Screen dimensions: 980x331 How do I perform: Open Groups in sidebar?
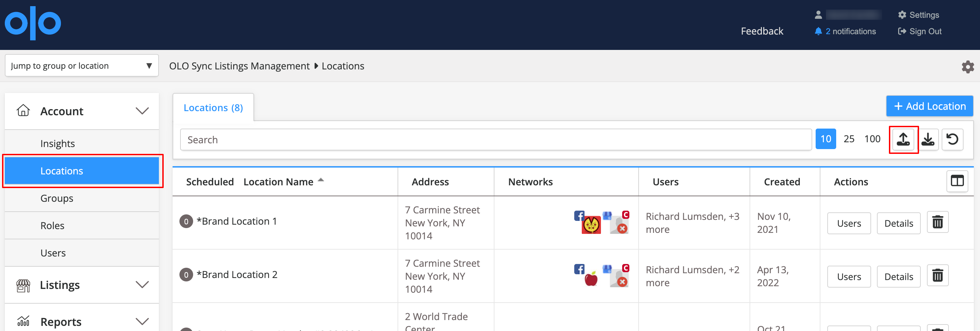[x=82, y=198]
